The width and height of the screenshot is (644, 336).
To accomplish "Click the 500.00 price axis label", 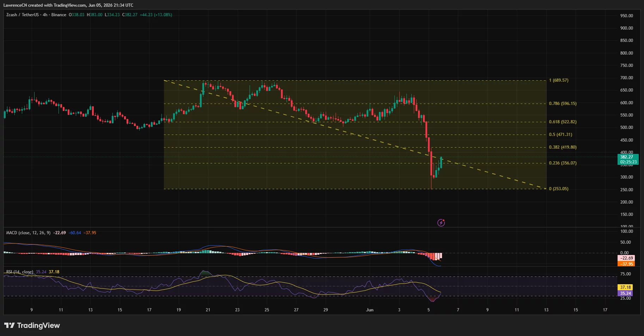I will pos(627,127).
